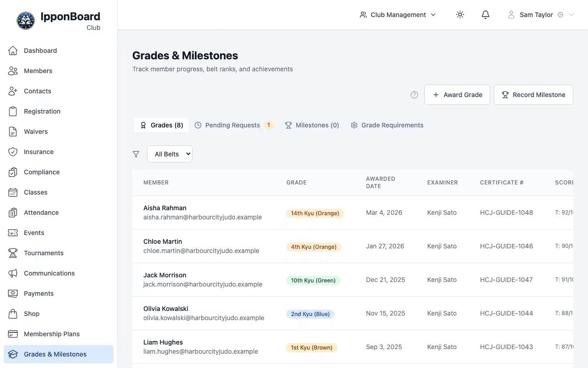Click member name Aisha Rahman
This screenshot has height=368, width=588.
(165, 208)
